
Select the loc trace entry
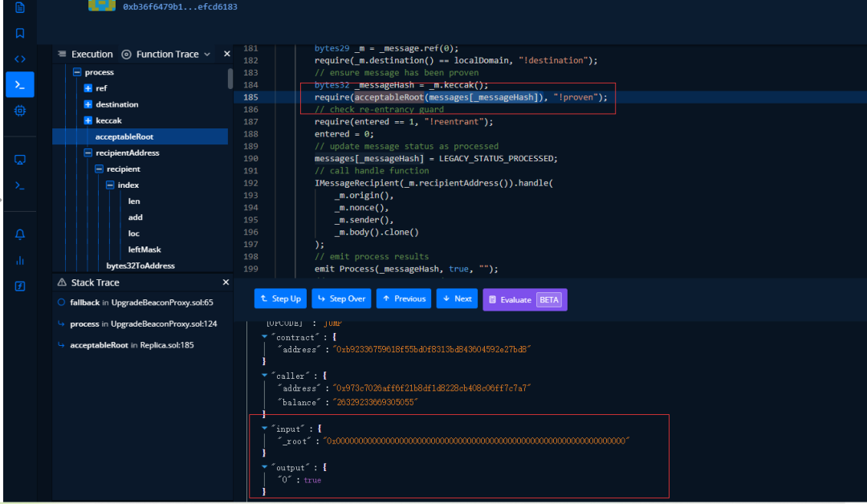pos(134,234)
